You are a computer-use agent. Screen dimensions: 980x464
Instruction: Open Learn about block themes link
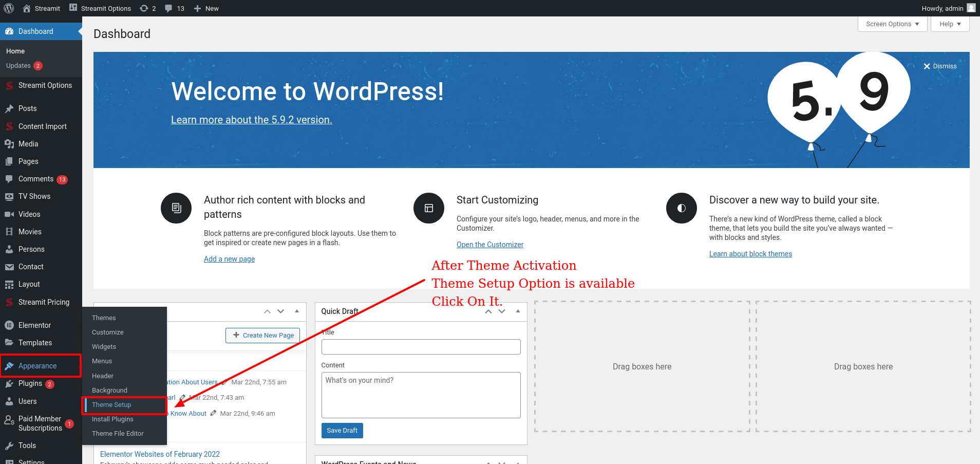pos(750,254)
